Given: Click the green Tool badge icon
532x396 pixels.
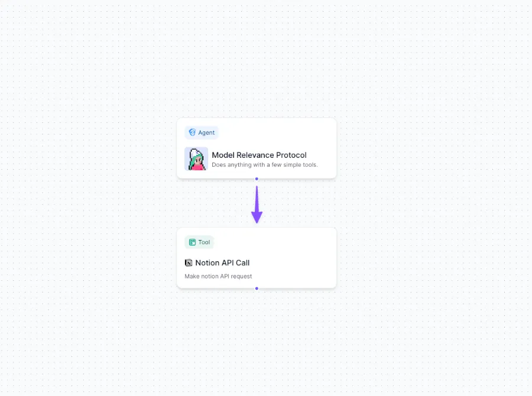Looking at the screenshot, I should tap(192, 242).
